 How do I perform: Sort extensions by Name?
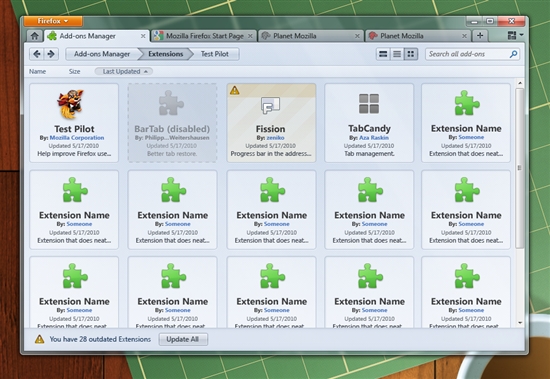(38, 72)
